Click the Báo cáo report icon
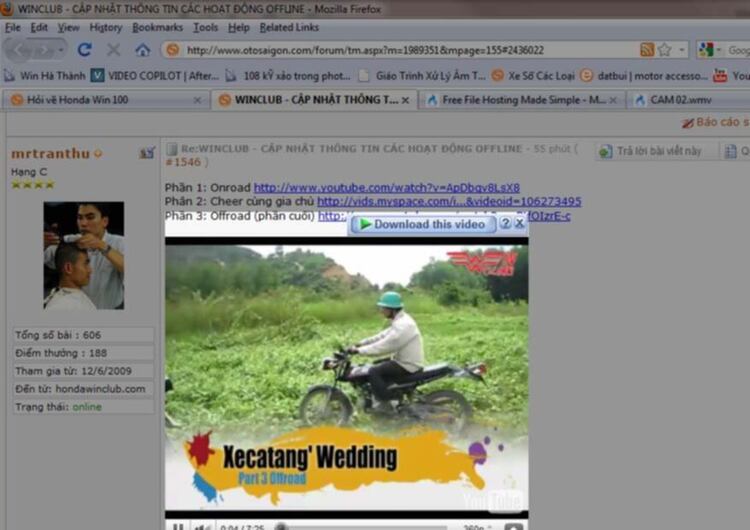 pyautogui.click(x=687, y=123)
